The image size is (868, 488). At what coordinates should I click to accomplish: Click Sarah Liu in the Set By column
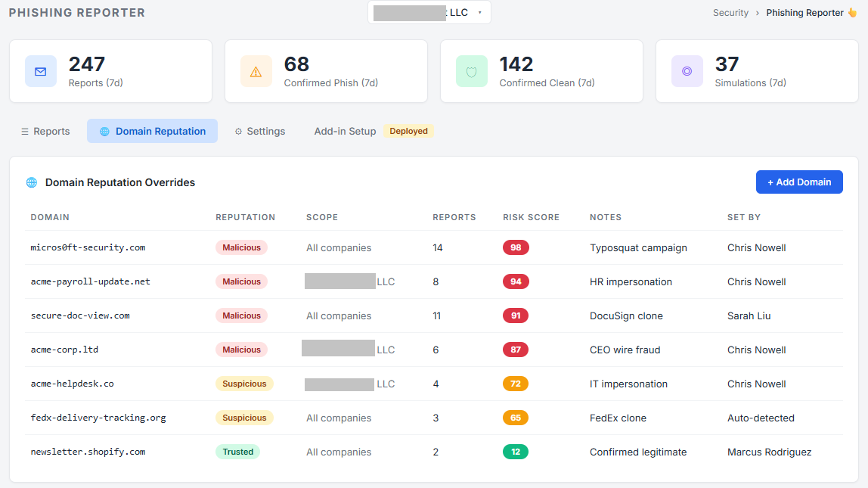coord(749,315)
